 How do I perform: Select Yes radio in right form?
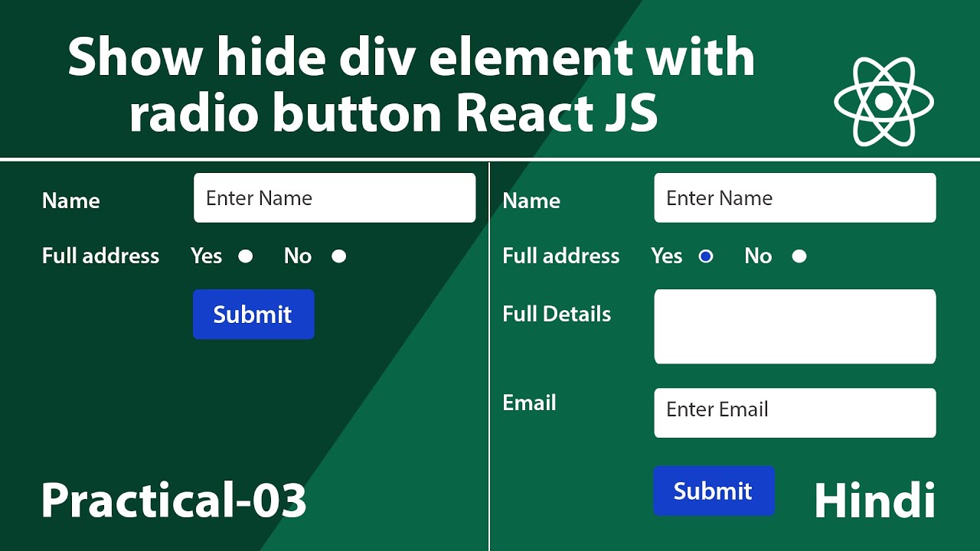(706, 256)
